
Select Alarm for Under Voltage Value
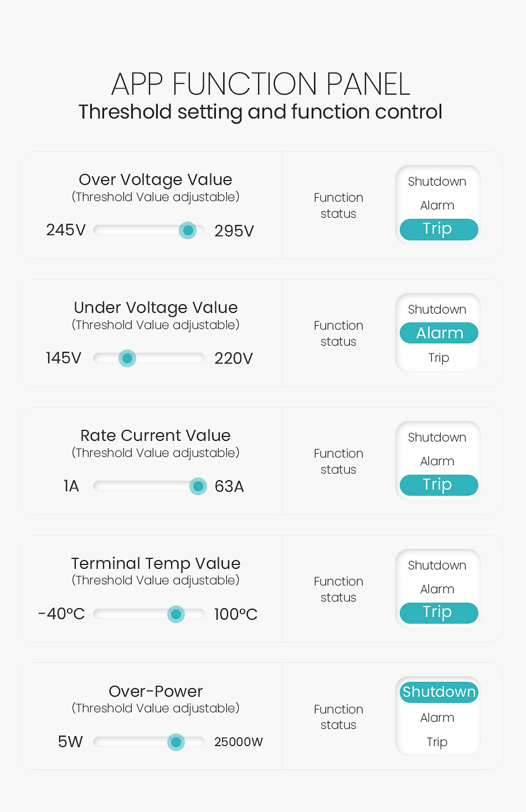(x=439, y=333)
